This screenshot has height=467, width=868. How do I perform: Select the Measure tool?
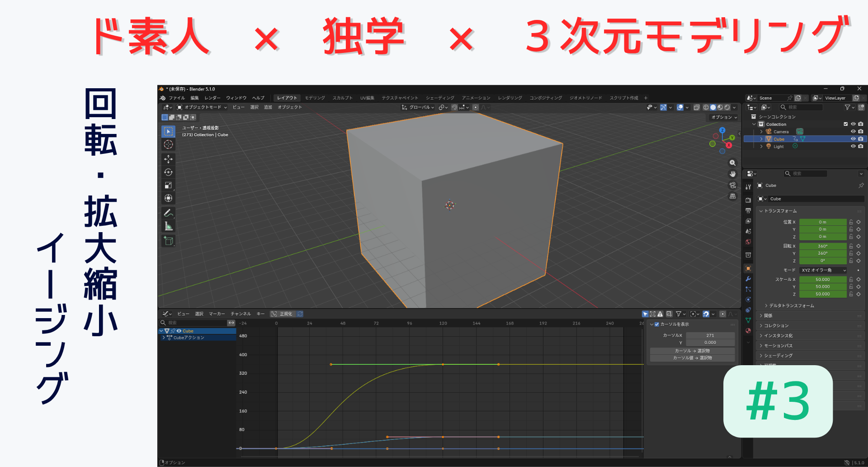point(168,226)
